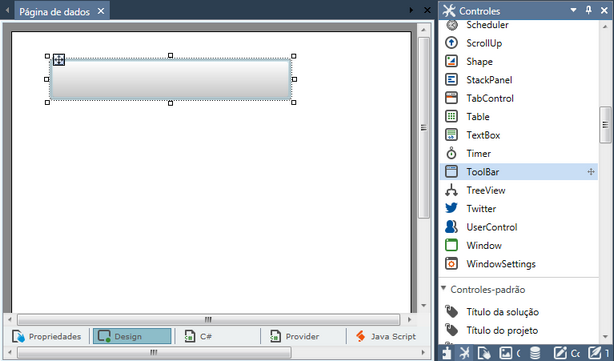This screenshot has height=361, width=614.
Task: Click the move handle on selected toolbar
Action: coord(59,60)
